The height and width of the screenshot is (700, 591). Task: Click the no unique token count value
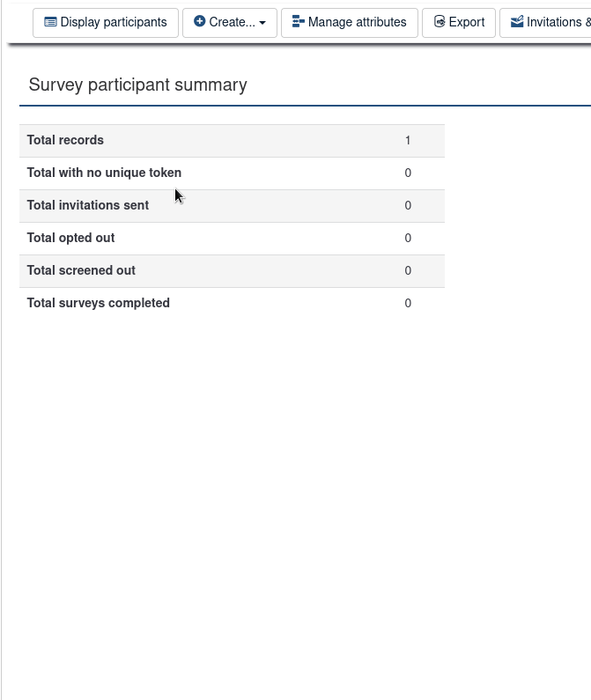click(408, 173)
